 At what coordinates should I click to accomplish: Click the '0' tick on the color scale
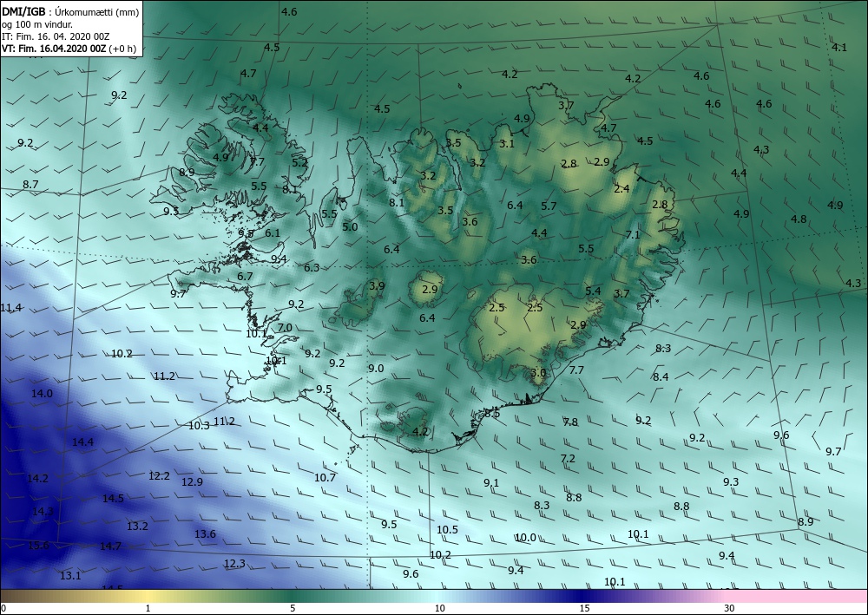pyautogui.click(x=3, y=608)
